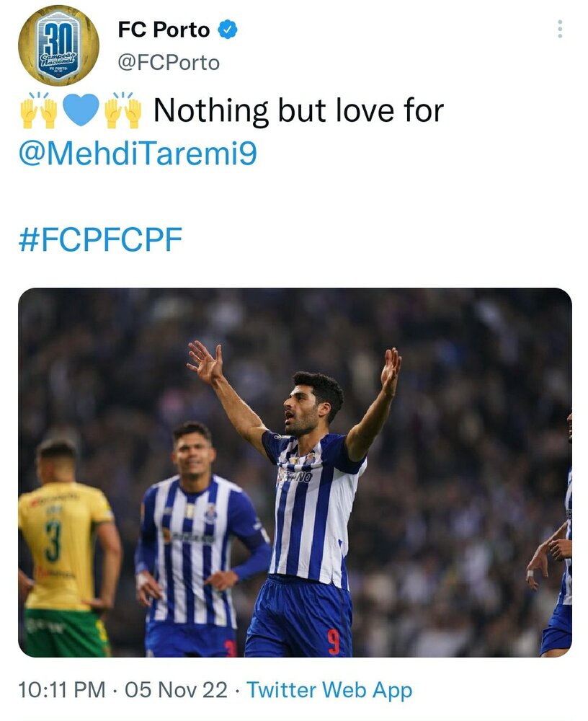Open the three-dot more options menu

(560, 30)
